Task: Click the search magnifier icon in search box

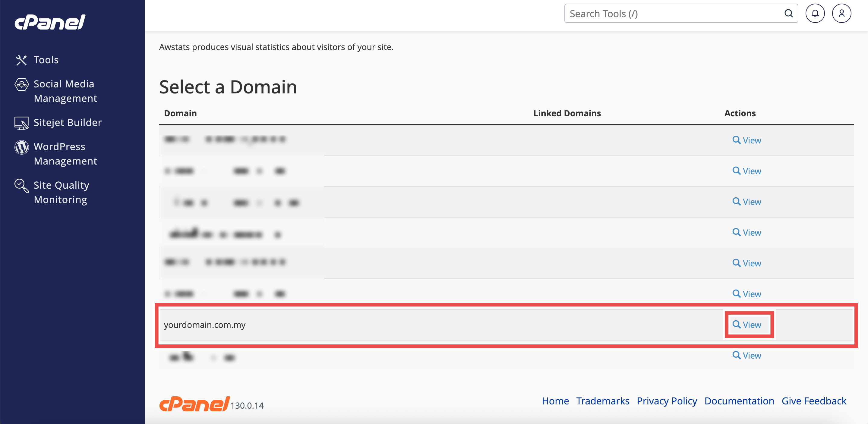Action: click(x=788, y=14)
